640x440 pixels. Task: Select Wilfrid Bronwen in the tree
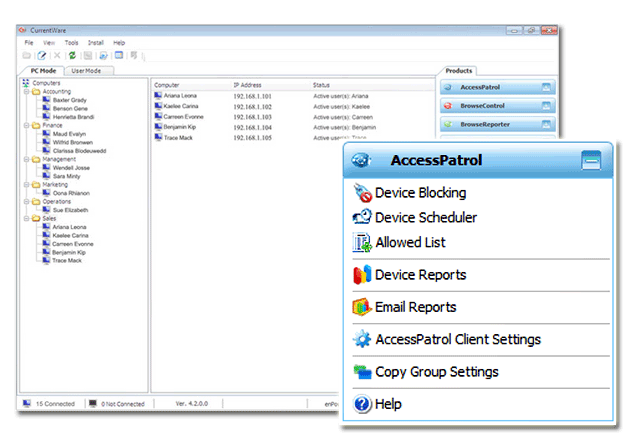tap(73, 142)
